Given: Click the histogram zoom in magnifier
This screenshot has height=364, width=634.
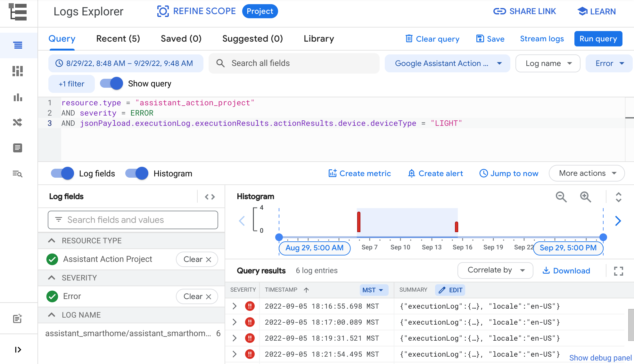Looking at the screenshot, I should (x=585, y=197).
